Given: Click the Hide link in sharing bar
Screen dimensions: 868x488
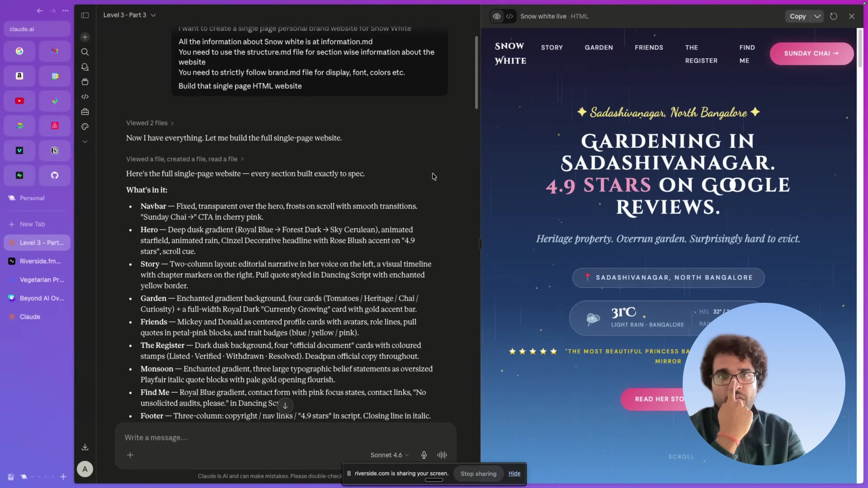Looking at the screenshot, I should 514,474.
